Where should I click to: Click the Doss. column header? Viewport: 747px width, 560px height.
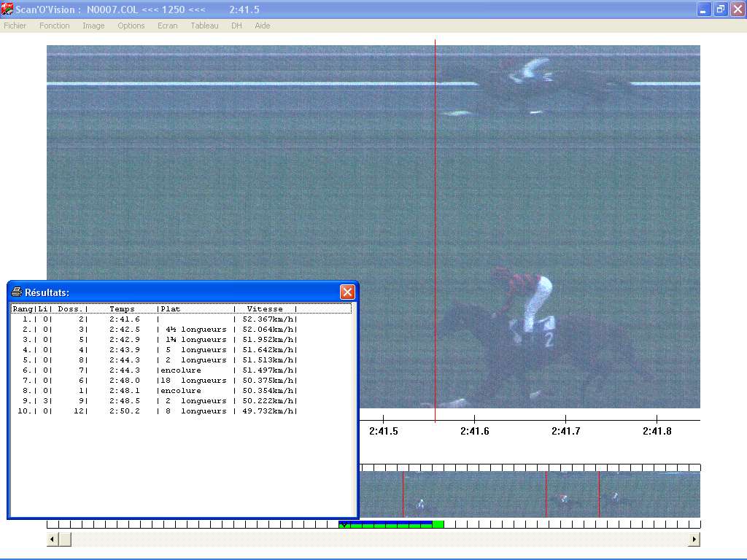(x=71, y=309)
